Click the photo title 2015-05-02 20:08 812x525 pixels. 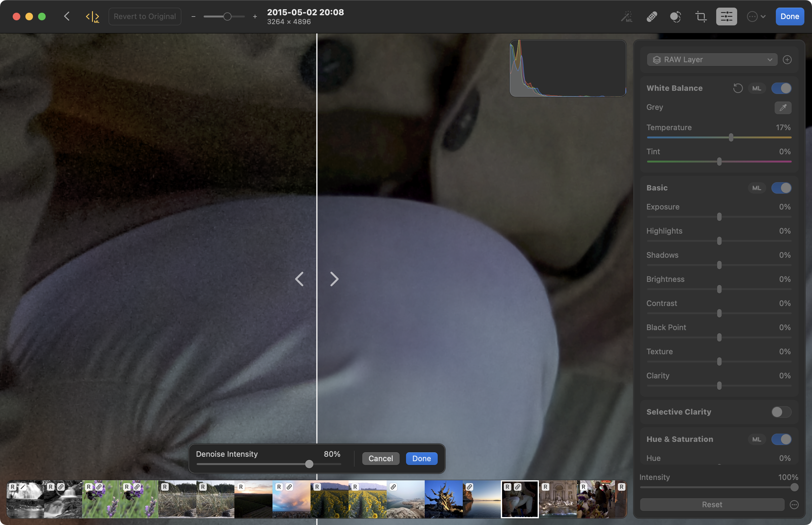[305, 12]
